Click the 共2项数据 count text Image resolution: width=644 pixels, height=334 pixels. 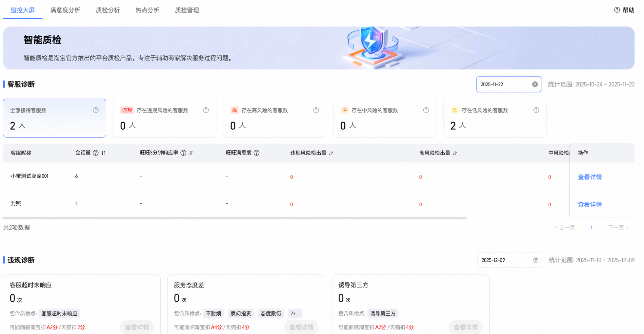point(16,227)
